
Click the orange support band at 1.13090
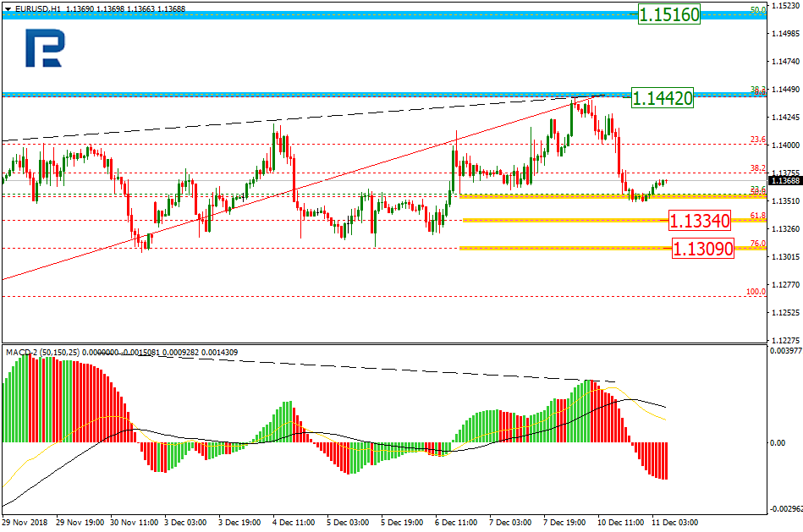tap(558, 249)
